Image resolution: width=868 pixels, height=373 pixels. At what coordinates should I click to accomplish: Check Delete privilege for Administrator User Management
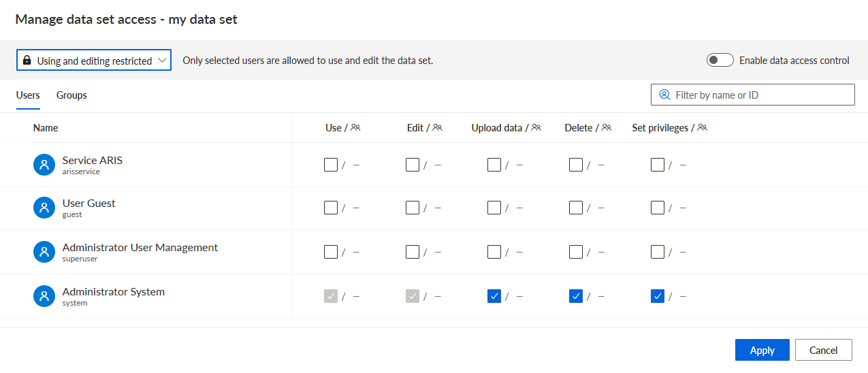tap(576, 252)
